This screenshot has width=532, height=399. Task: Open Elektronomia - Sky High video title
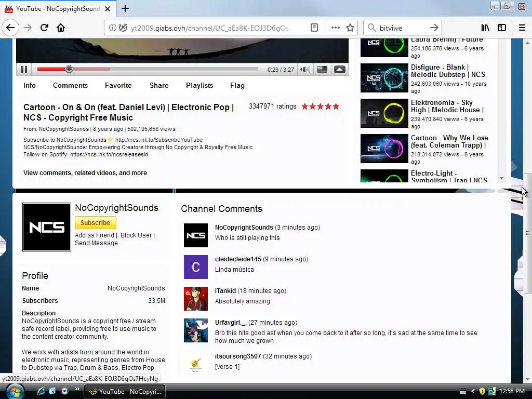[x=447, y=106]
